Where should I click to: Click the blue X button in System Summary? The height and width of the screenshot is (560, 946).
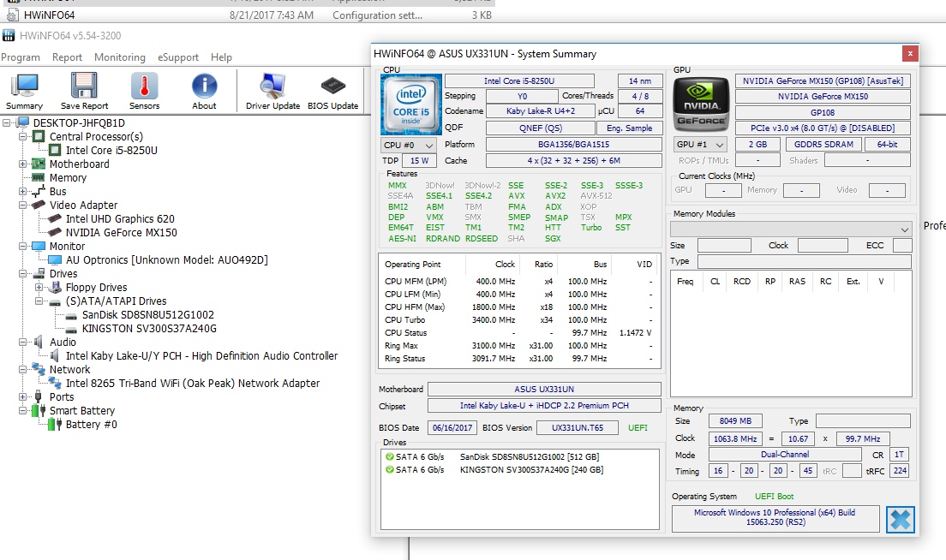pos(900,520)
